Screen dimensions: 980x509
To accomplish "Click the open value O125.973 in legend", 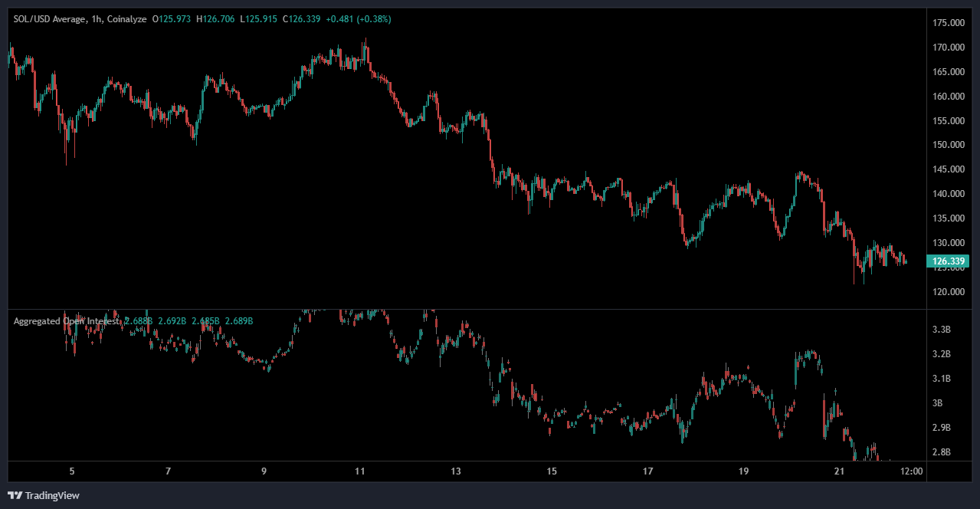I will [x=172, y=18].
